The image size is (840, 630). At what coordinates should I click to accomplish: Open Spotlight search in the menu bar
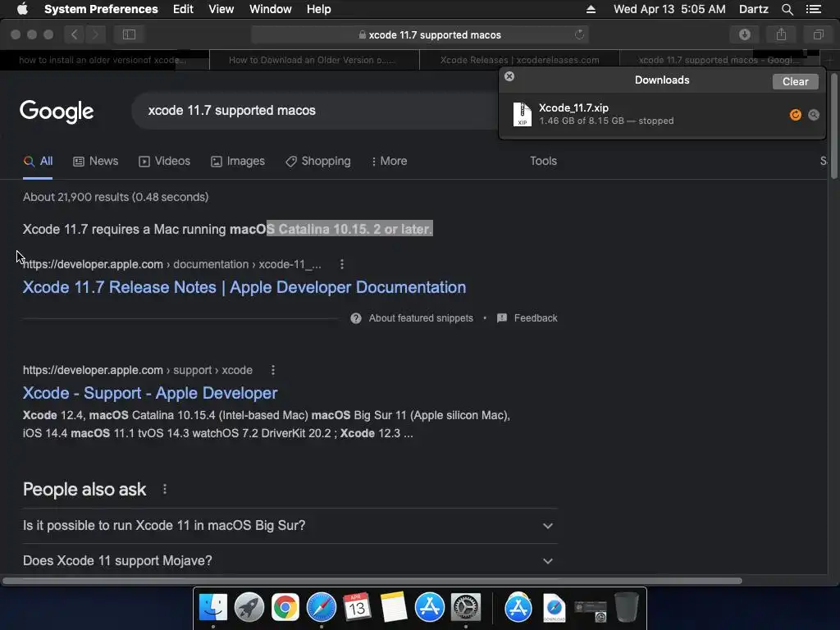787,9
